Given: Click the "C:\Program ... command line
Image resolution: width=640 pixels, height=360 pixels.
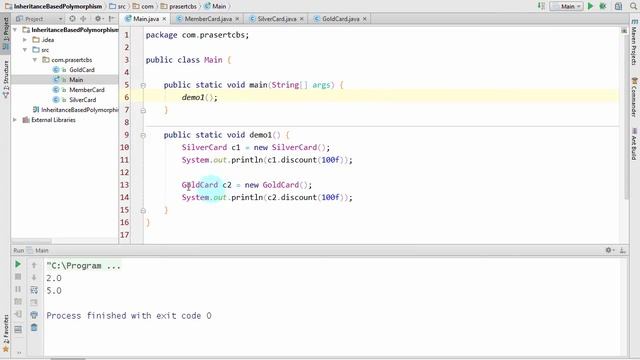Looking at the screenshot, I should [x=83, y=266].
